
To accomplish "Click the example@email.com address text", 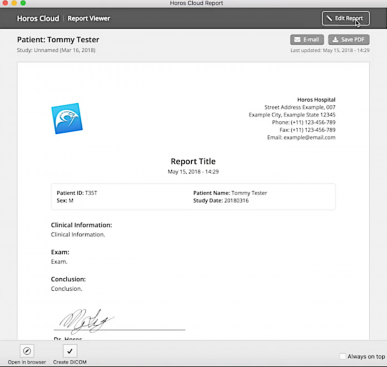I will 309,137.
